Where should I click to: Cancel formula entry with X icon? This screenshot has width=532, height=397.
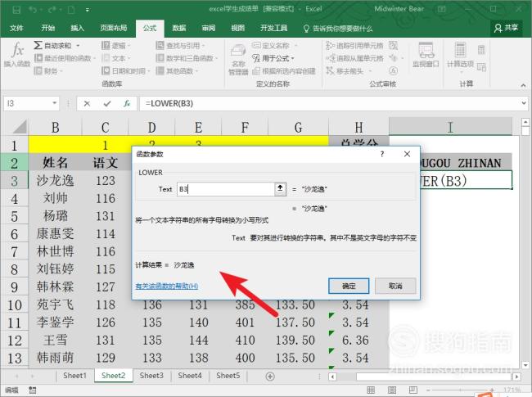point(87,103)
